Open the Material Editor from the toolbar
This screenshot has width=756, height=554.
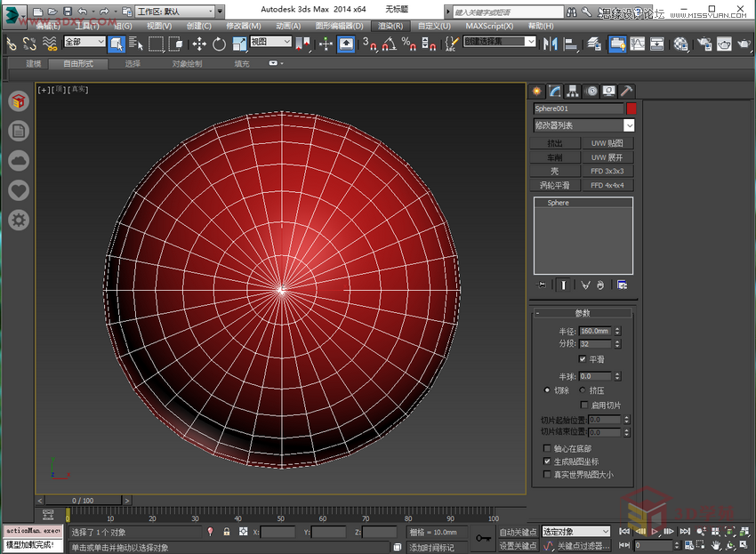(x=680, y=44)
